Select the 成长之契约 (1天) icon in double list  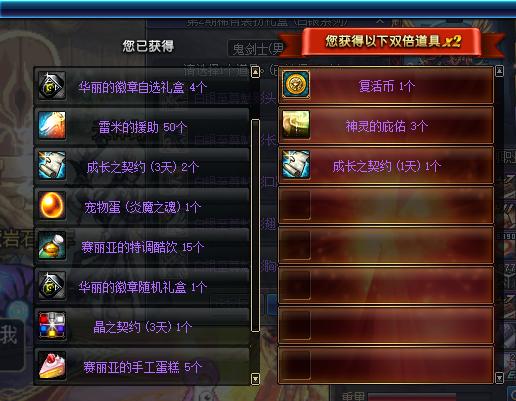(x=296, y=164)
